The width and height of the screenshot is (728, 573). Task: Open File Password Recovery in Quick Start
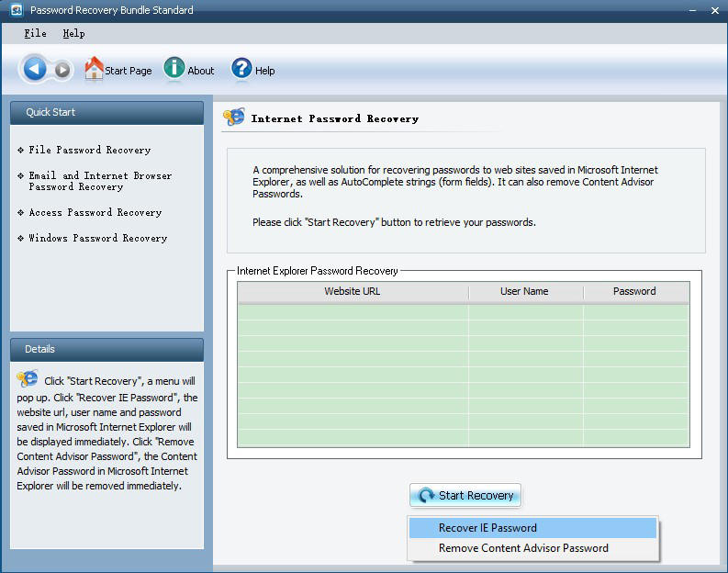coord(90,150)
